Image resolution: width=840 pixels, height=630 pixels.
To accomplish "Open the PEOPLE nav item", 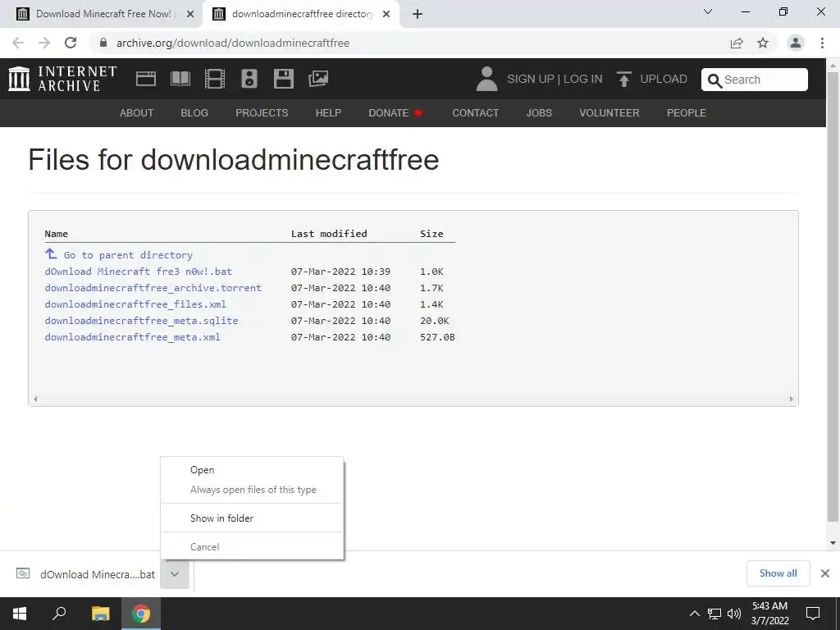I will point(687,113).
